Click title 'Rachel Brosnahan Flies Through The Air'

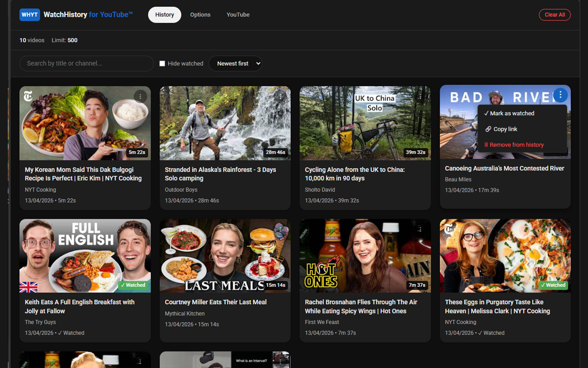pos(361,306)
